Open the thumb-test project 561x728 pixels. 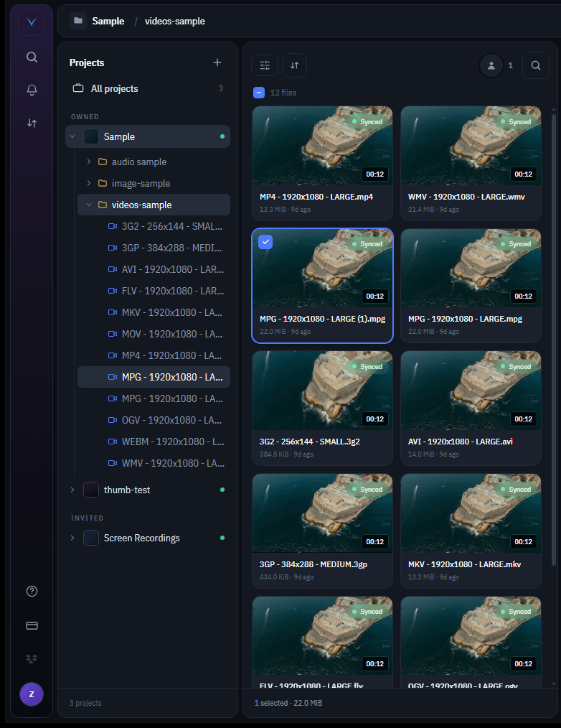(x=148, y=490)
